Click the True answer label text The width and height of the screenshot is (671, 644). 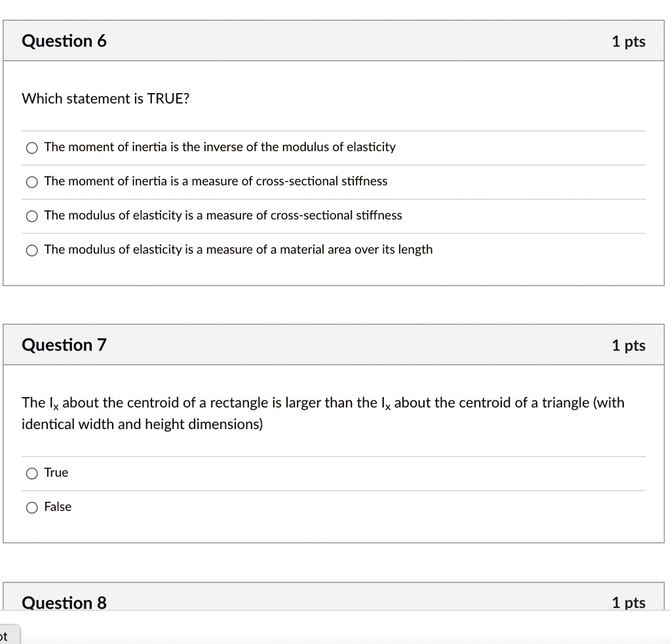pos(56,472)
